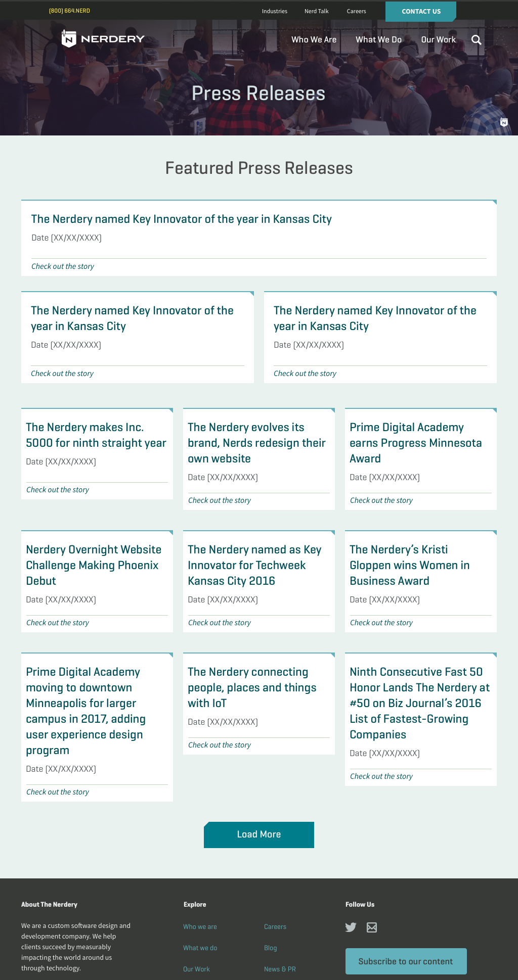Open footer link What we do
This screenshot has height=980, width=518.
click(200, 948)
